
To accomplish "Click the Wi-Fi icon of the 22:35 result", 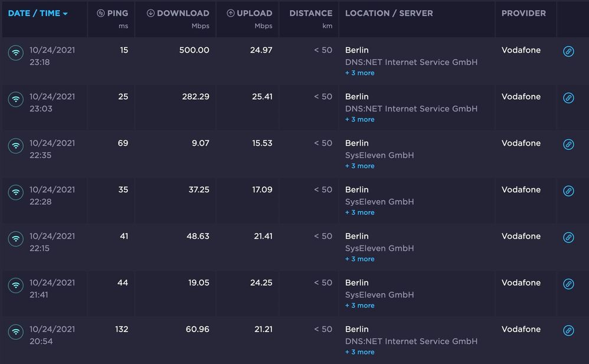I will coord(16,145).
